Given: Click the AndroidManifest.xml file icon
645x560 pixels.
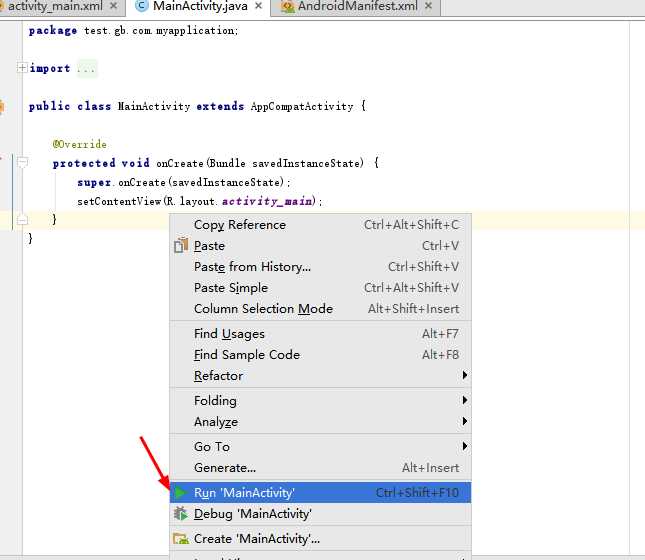Looking at the screenshot, I should pos(287,6).
